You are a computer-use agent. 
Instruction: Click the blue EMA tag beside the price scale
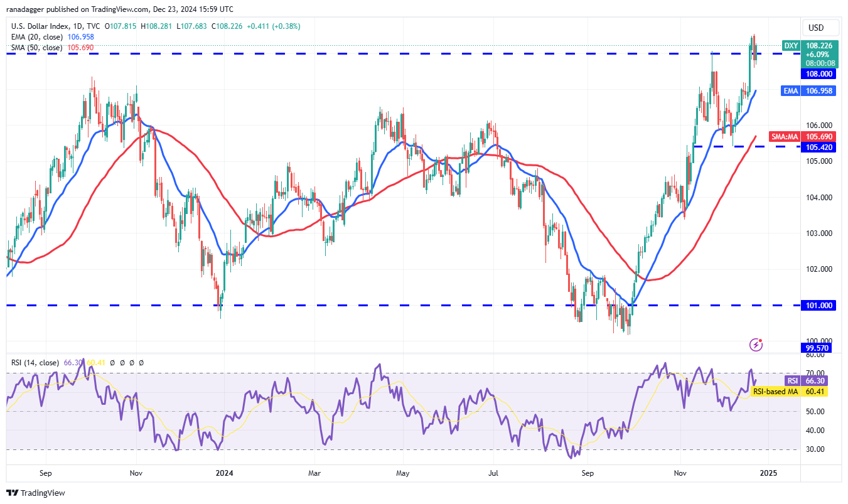[791, 91]
